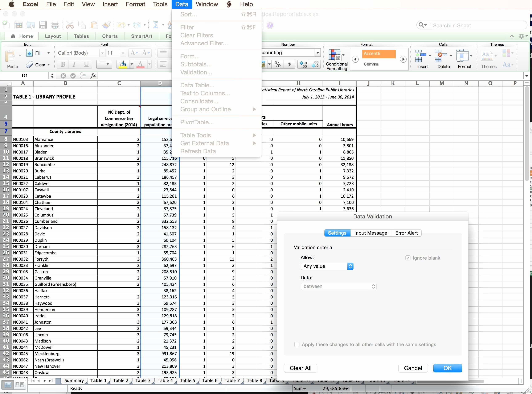The width and height of the screenshot is (532, 394).
Task: Print the spreadsheet
Action: (x=55, y=25)
